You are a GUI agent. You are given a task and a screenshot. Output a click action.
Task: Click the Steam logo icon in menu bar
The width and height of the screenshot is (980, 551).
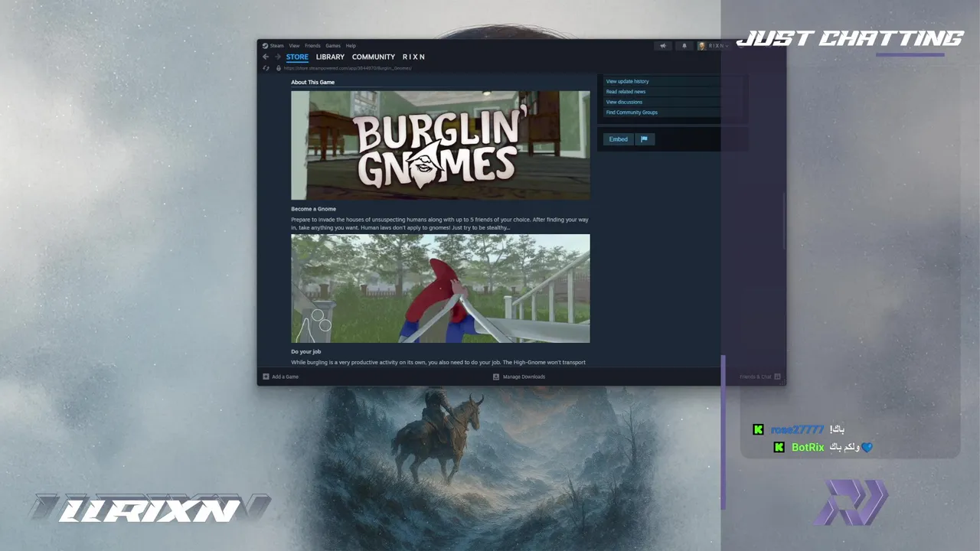click(265, 46)
